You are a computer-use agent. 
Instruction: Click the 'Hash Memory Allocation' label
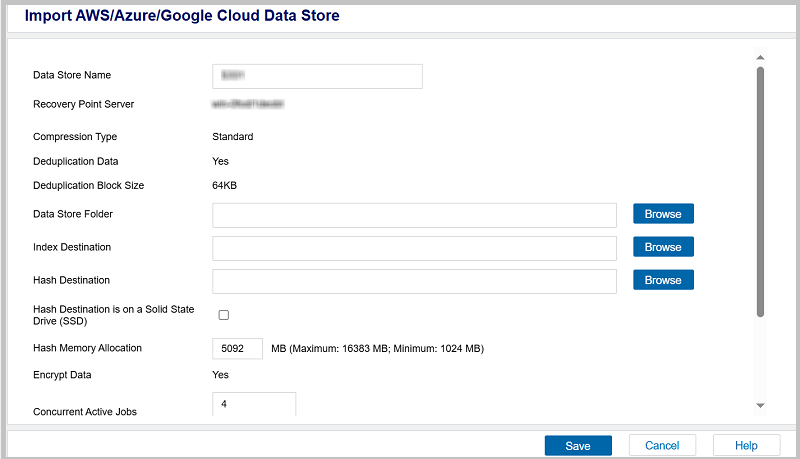point(87,348)
